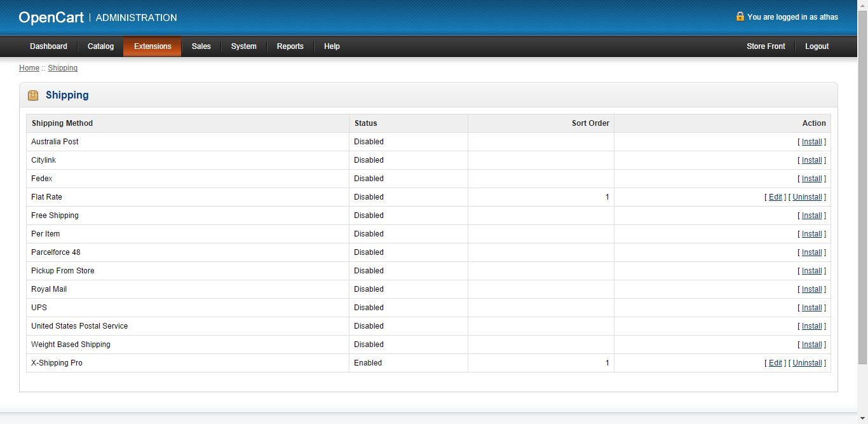868x424 pixels.
Task: Click the Home breadcrumb link
Action: (29, 68)
